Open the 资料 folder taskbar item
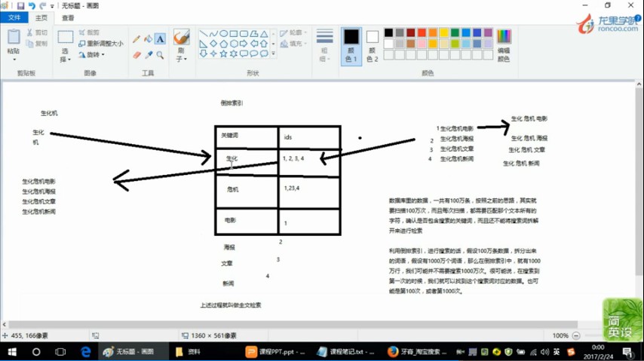Screen dimensions: 644x361 [188, 352]
